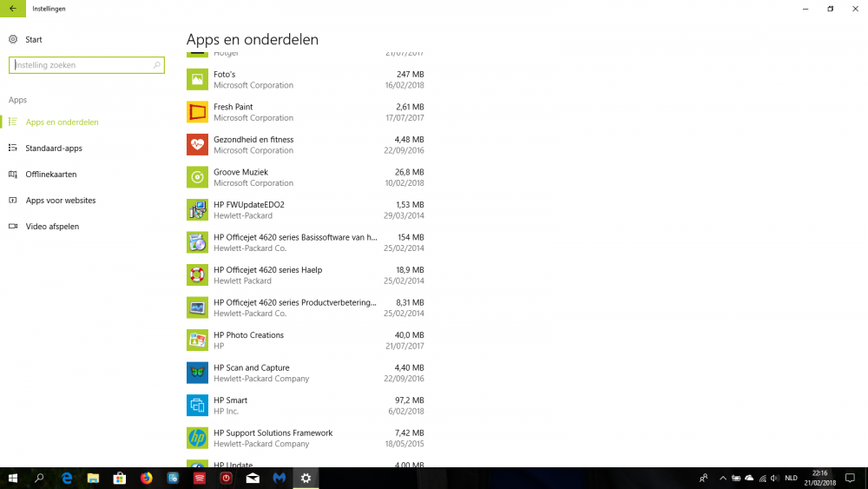Viewport: 868px width, 489px height.
Task: Click the Gezondheid en fitness heart icon
Action: (197, 144)
